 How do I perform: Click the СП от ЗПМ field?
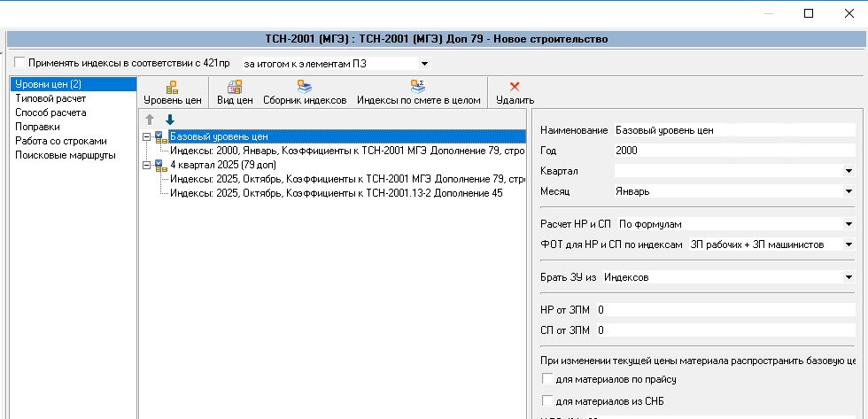pyautogui.click(x=725, y=330)
